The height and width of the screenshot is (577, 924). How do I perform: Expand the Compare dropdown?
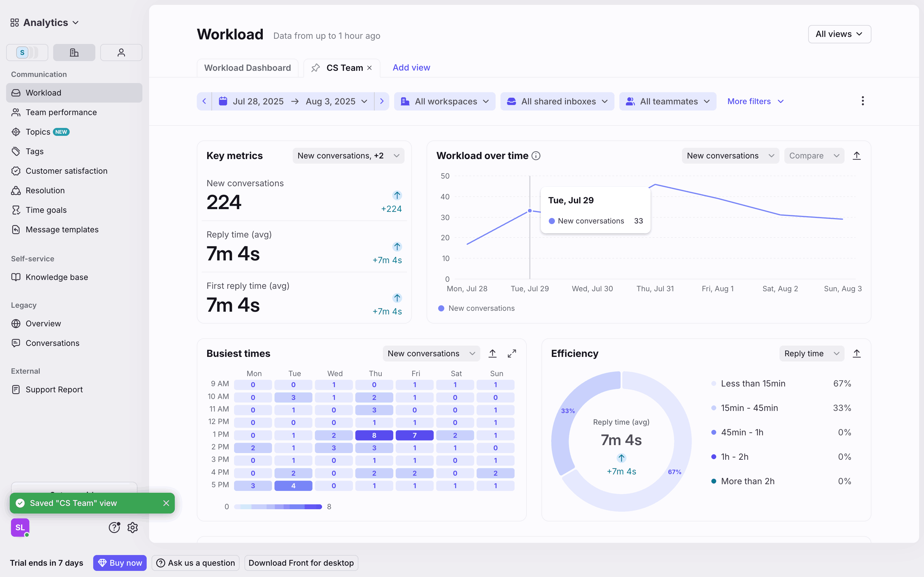[814, 156]
